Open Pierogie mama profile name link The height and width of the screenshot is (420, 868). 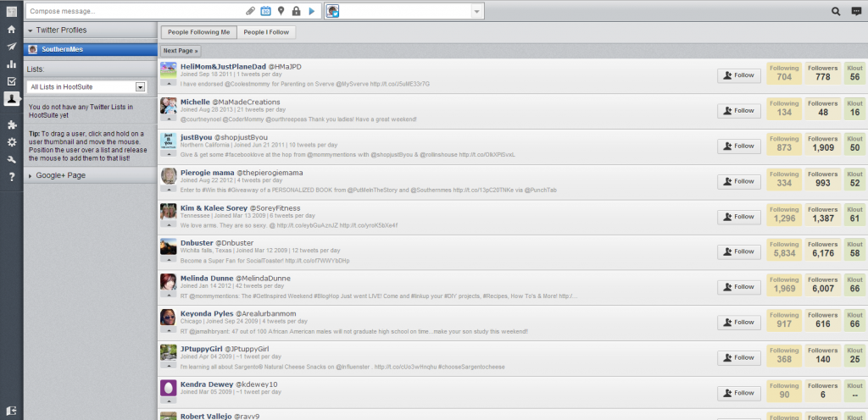tap(208, 173)
